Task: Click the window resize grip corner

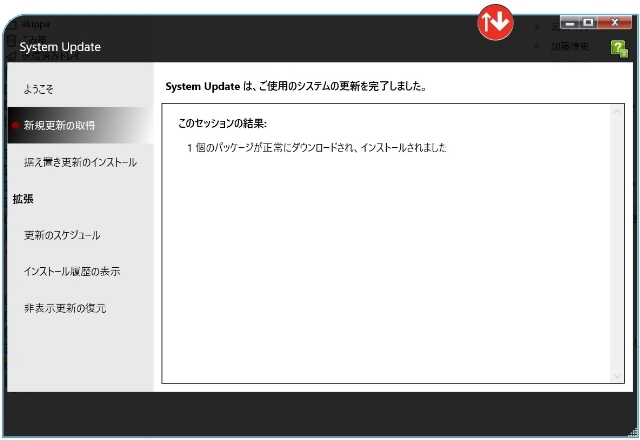Action: 633,433
